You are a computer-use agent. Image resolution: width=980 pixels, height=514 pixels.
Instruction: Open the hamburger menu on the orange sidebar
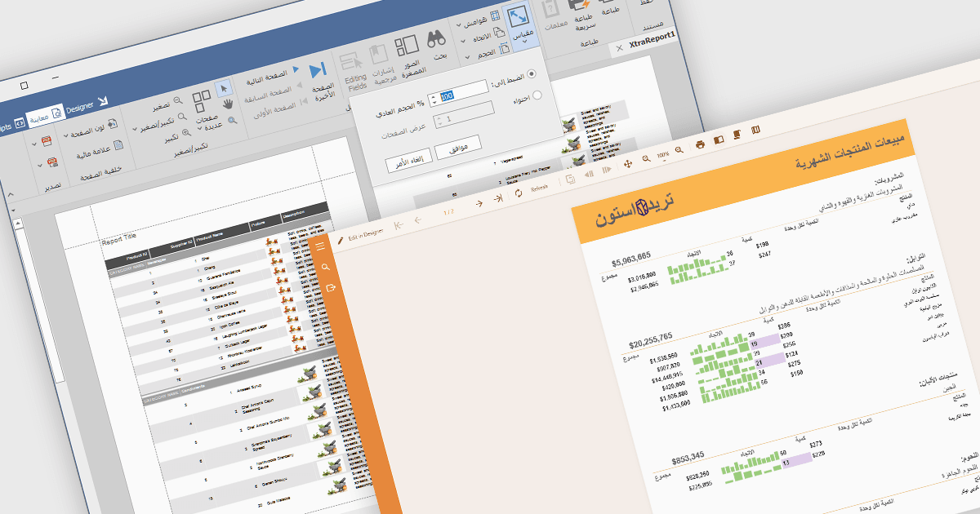(320, 246)
